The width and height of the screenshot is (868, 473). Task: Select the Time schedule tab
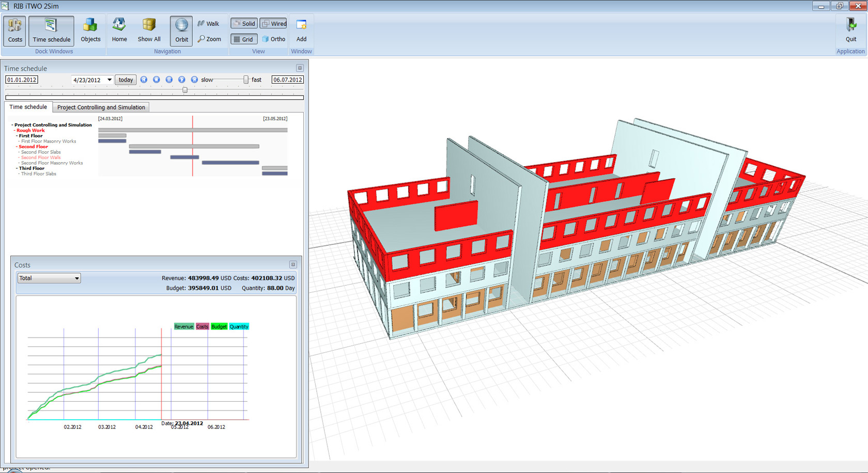28,107
